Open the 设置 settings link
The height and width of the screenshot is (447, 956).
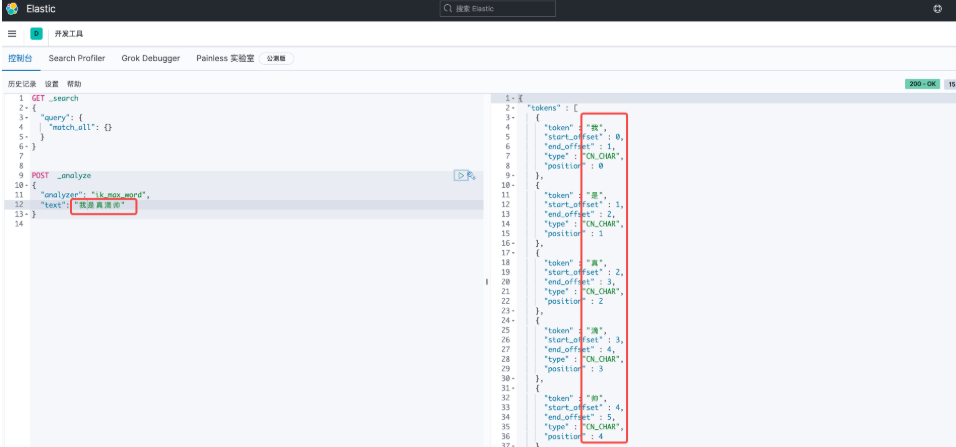pyautogui.click(x=52, y=84)
